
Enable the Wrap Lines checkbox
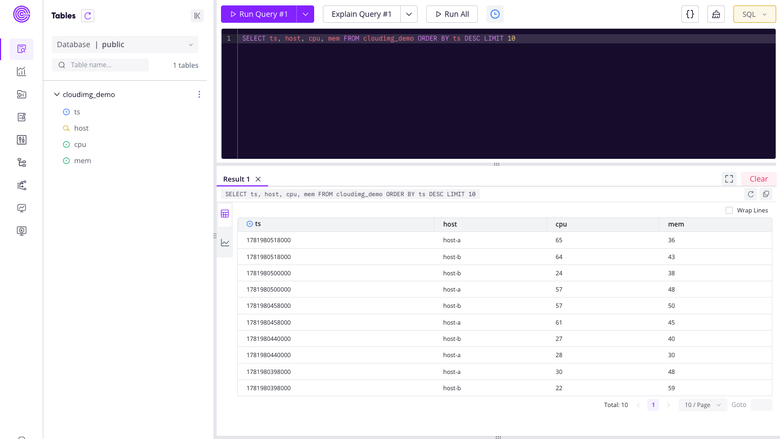coord(729,210)
